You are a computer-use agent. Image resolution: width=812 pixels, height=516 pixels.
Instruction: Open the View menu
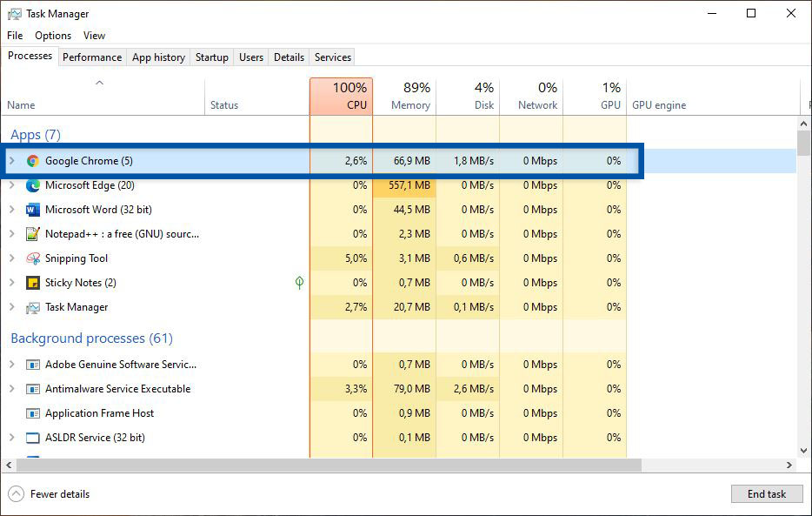coord(94,36)
